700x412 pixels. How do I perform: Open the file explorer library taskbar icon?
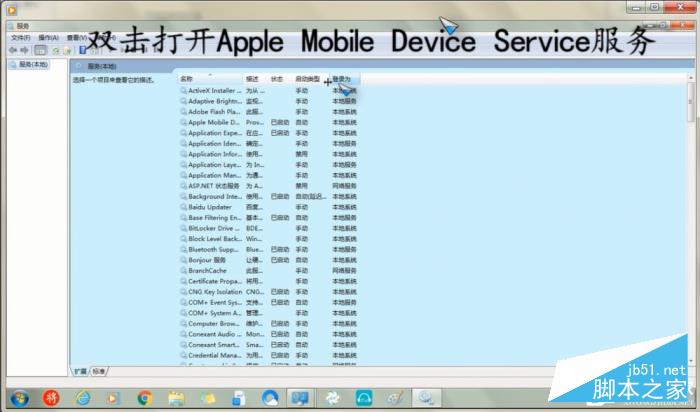coord(176,398)
